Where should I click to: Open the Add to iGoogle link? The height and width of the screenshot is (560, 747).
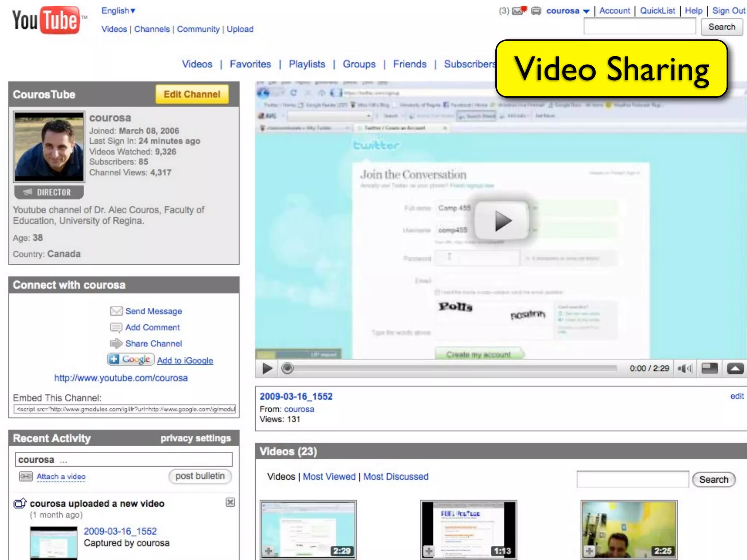tap(185, 361)
